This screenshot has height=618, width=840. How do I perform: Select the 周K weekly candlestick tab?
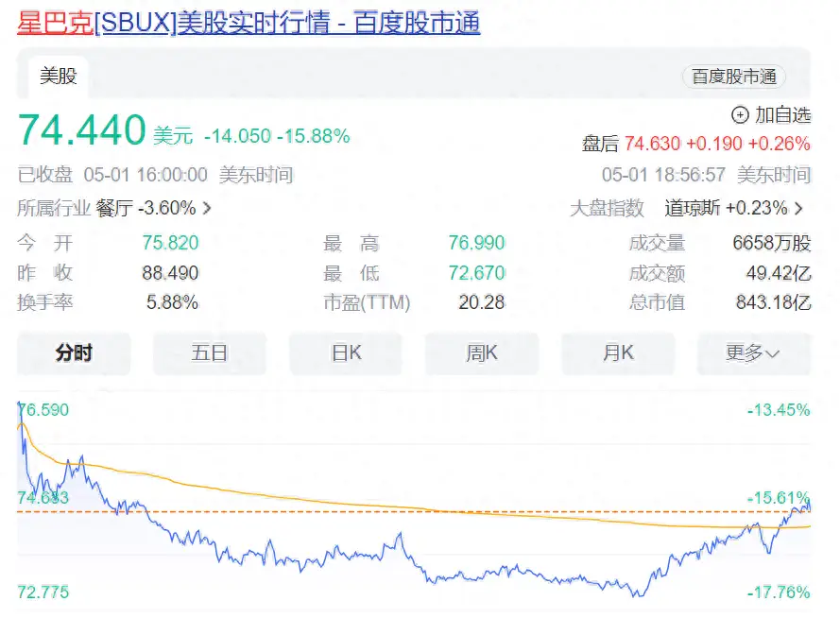(x=482, y=353)
